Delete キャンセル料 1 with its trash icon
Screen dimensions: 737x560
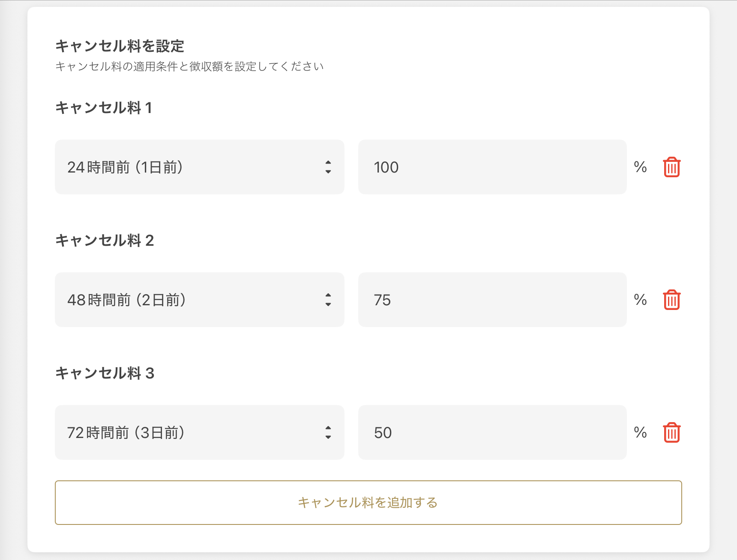671,167
